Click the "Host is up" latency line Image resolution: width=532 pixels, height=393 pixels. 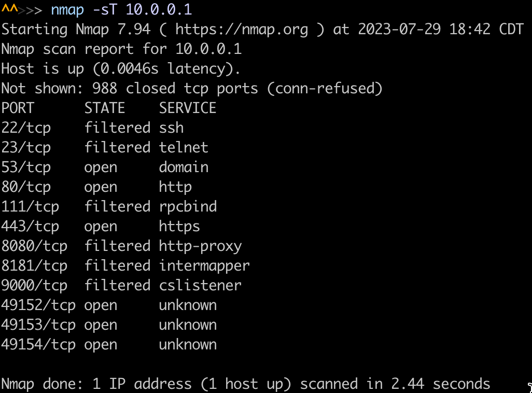coord(121,68)
